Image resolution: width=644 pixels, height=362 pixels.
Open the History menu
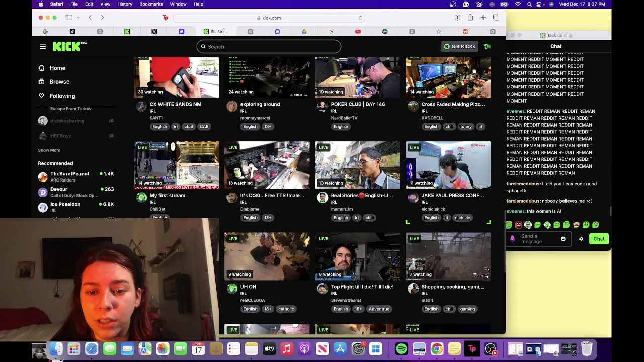(x=125, y=4)
